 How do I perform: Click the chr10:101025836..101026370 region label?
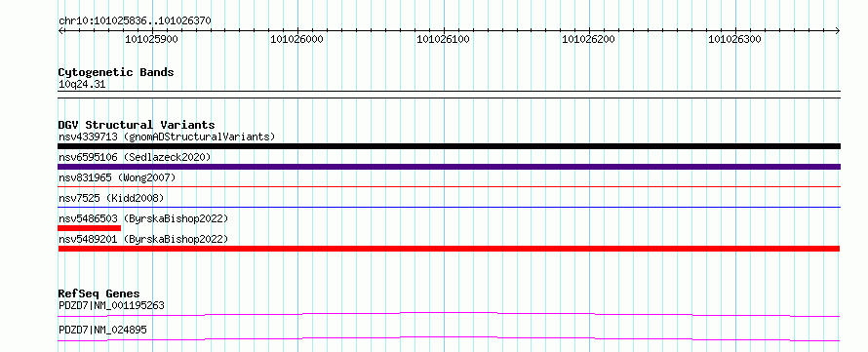click(x=135, y=21)
